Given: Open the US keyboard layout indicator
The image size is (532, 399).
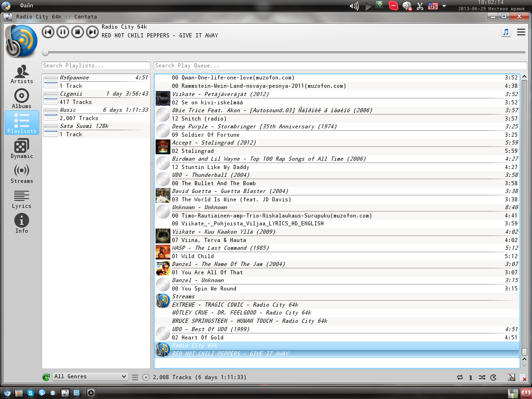Looking at the screenshot, I should [433, 6].
